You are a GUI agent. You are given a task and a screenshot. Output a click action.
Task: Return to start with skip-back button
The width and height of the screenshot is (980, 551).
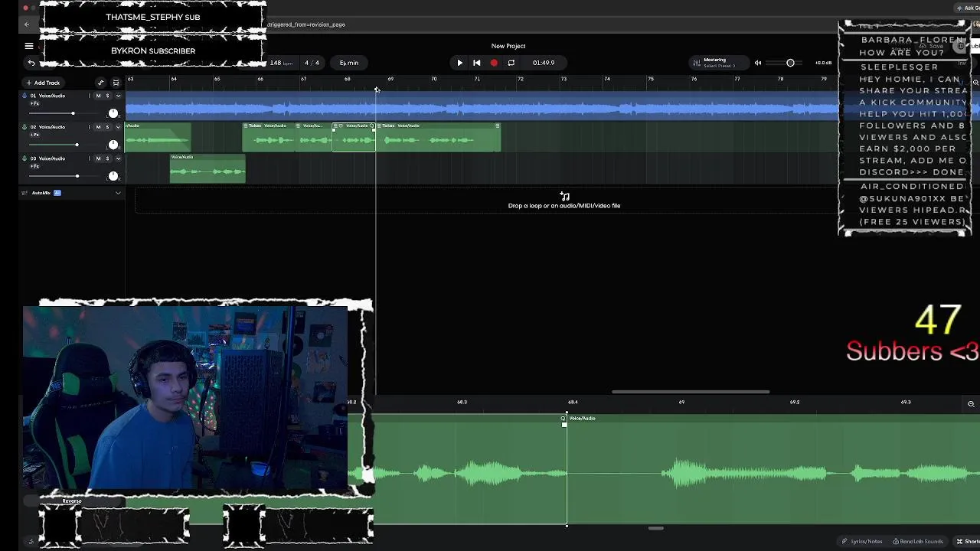pyautogui.click(x=476, y=63)
